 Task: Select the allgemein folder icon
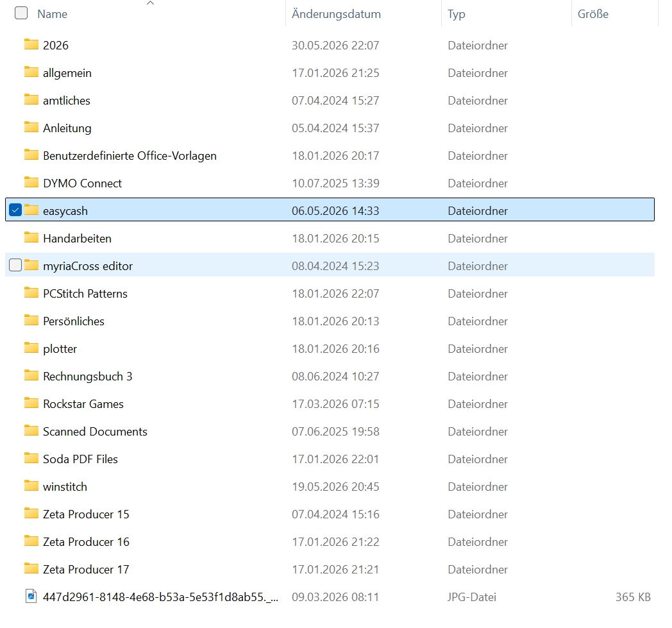(x=31, y=72)
